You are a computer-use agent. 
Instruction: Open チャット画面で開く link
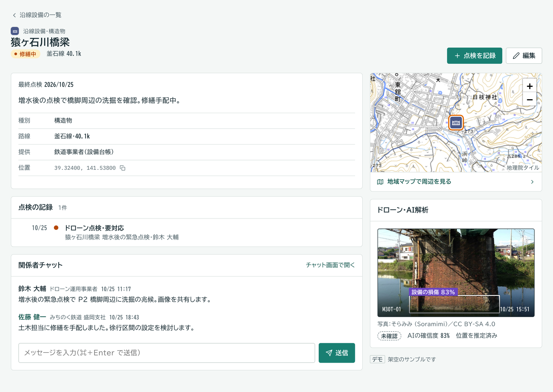coord(330,265)
